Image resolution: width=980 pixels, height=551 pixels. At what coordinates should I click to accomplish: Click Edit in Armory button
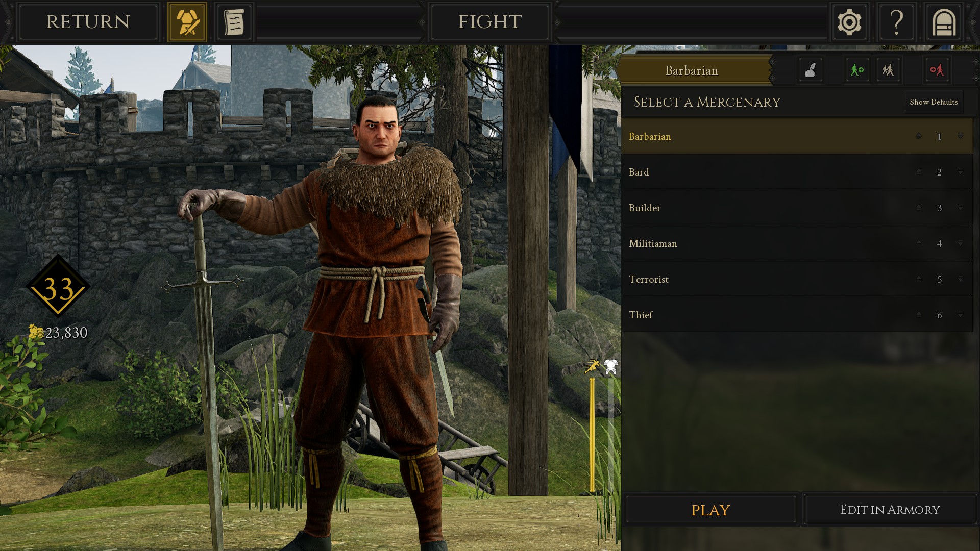[890, 510]
